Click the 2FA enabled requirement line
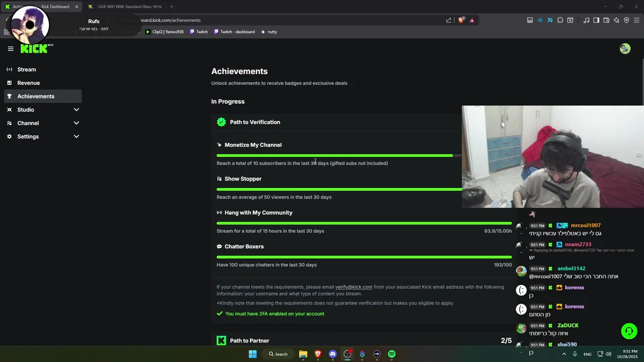Screen dimensions: 644x362 pyautogui.click(x=270, y=314)
